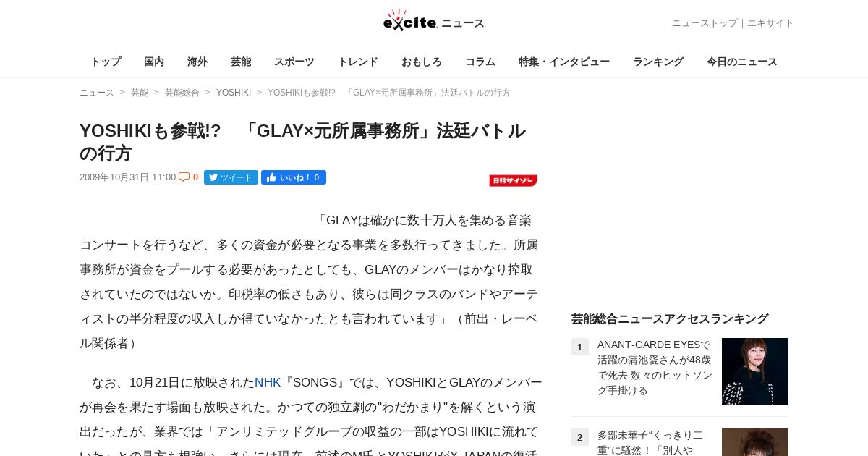The width and height of the screenshot is (868, 456).
Task: Click the 芸能総合ニュースアクセスランキング heading
Action: [670, 318]
